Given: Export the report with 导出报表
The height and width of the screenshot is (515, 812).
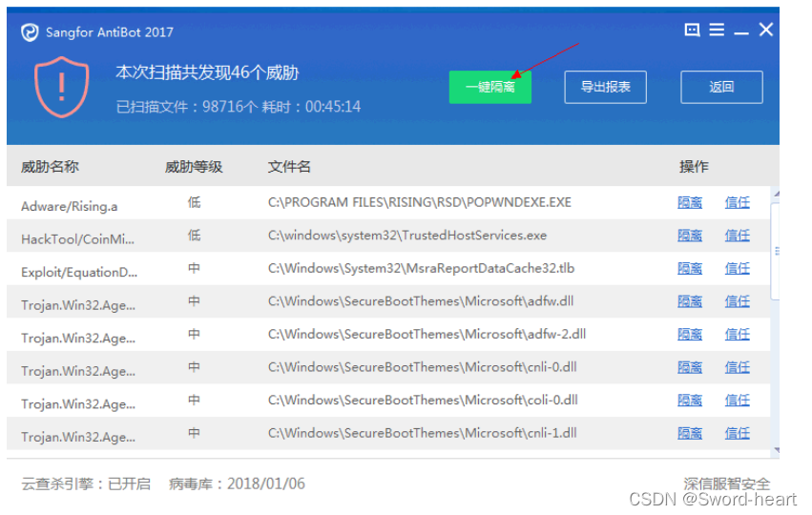Looking at the screenshot, I should pos(605,87).
